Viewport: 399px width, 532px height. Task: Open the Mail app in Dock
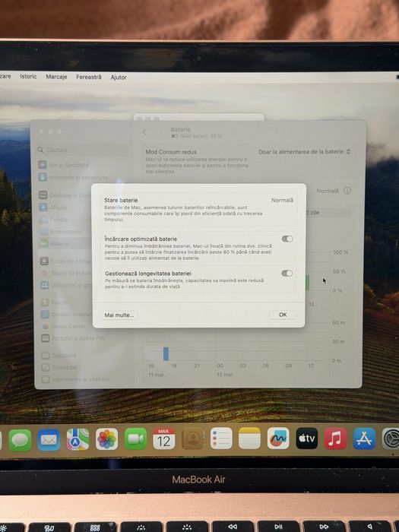tap(49, 440)
